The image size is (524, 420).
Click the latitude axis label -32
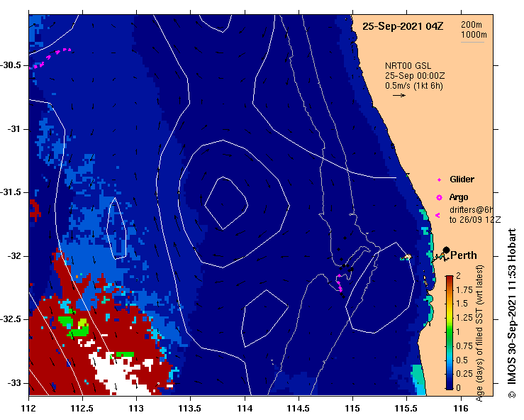(13, 256)
